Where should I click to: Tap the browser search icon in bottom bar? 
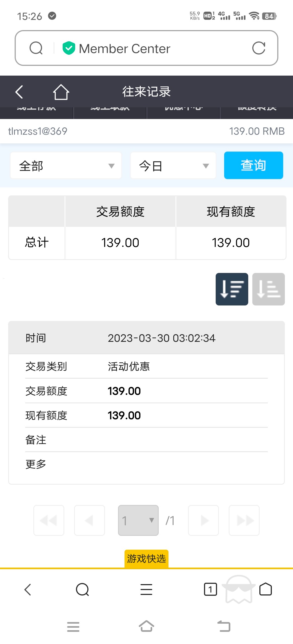pos(82,590)
